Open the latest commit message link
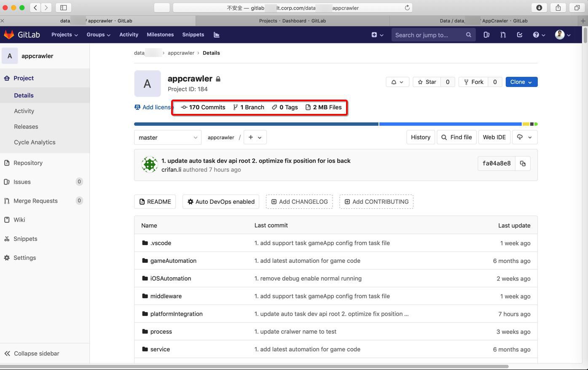This screenshot has height=370, width=588. click(x=256, y=161)
